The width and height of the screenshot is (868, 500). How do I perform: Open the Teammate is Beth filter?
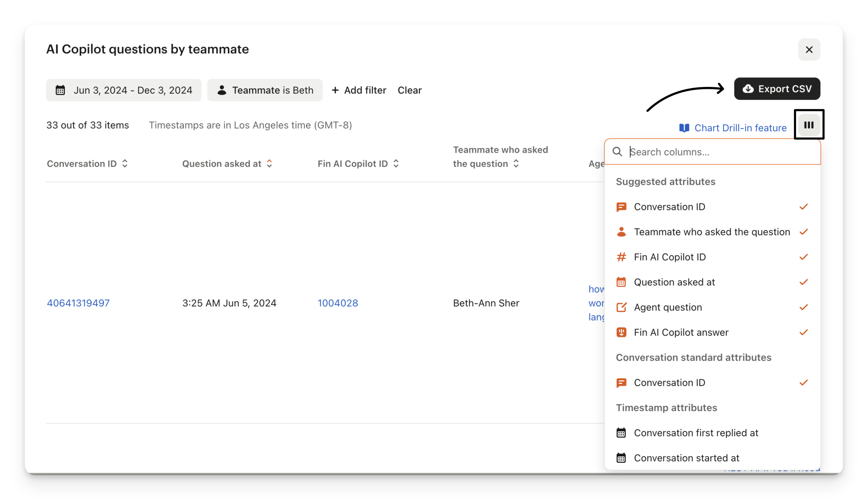coord(265,90)
